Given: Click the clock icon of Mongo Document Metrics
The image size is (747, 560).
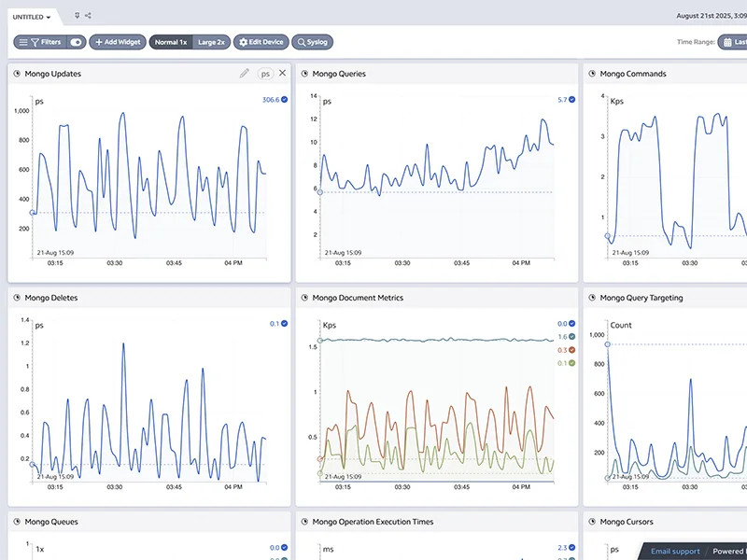Looking at the screenshot, I should pyautogui.click(x=304, y=298).
